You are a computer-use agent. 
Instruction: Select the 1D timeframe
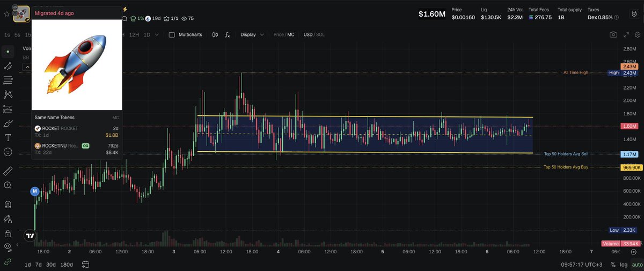coord(147,35)
